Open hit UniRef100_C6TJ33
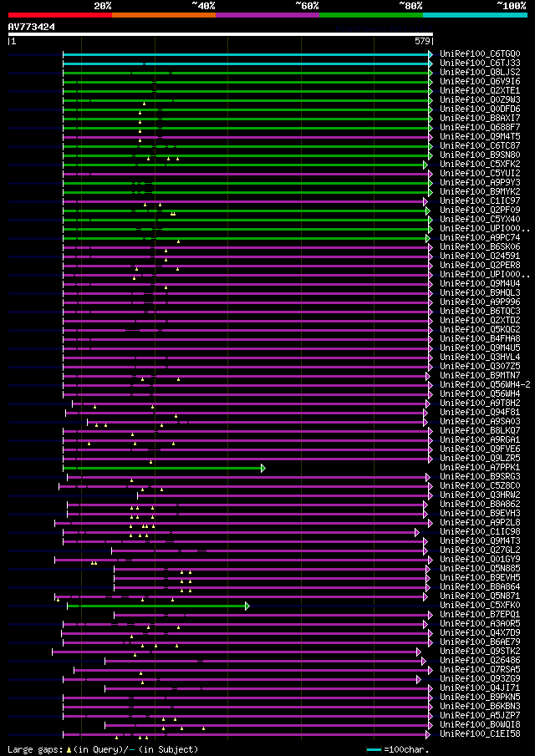Screen dimensions: 535x756 (480, 63)
